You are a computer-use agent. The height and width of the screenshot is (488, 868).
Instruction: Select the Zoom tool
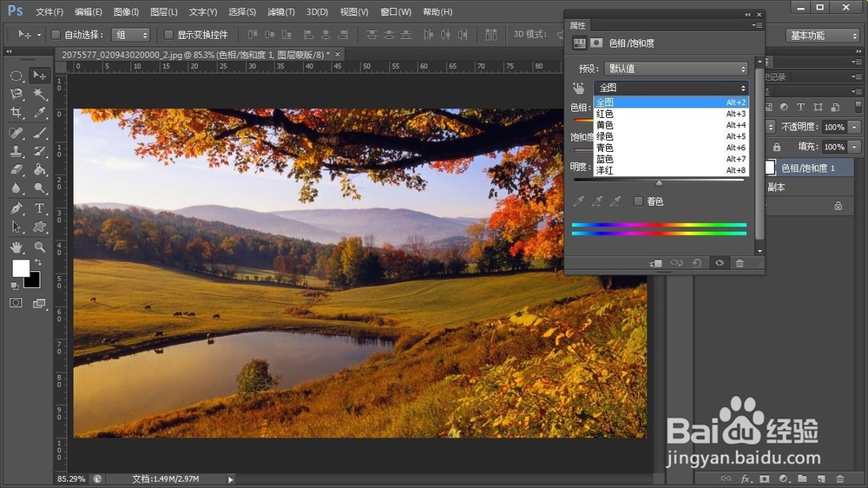(39, 247)
